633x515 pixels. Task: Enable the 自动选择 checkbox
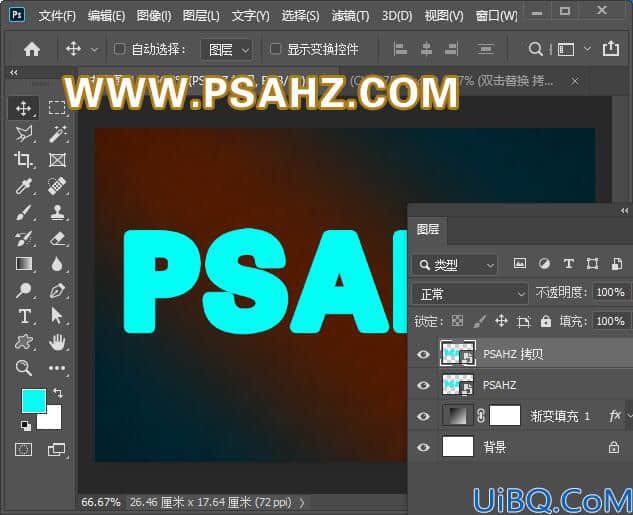click(119, 49)
